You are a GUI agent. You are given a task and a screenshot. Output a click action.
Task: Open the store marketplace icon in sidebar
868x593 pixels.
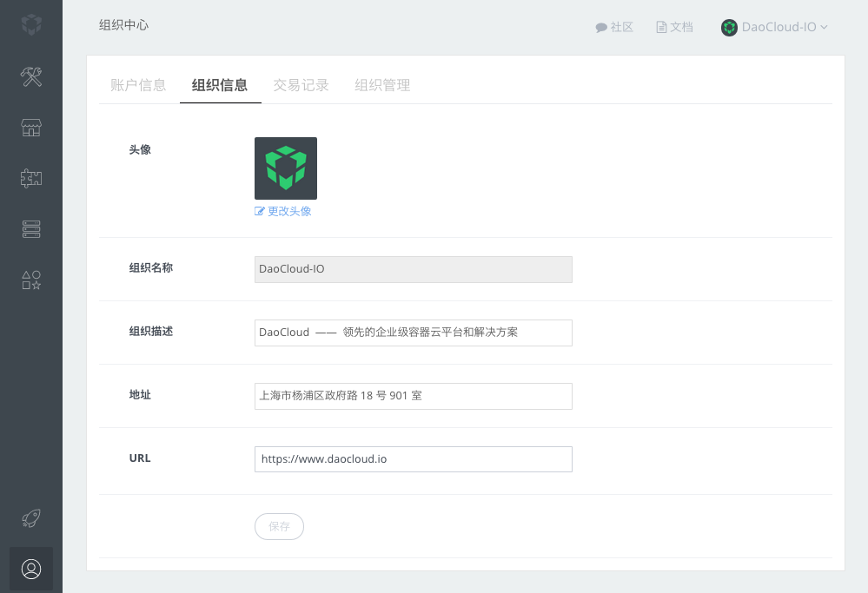[31, 128]
